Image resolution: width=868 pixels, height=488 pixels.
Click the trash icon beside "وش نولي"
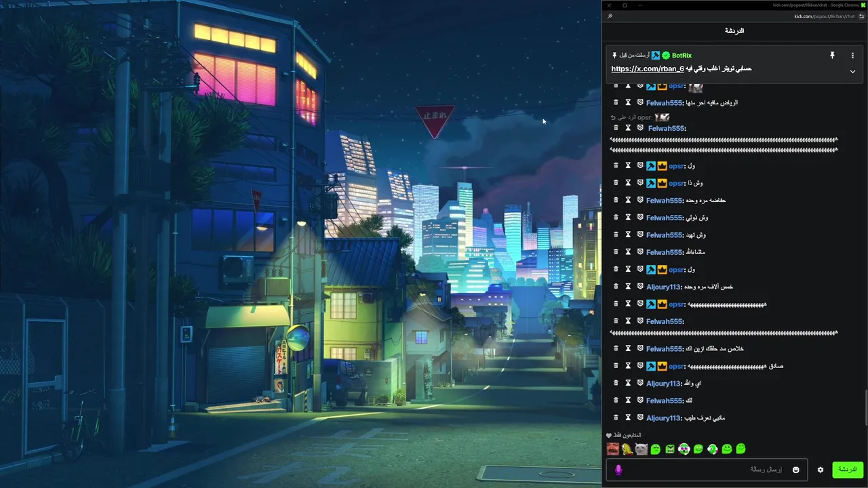(x=616, y=218)
